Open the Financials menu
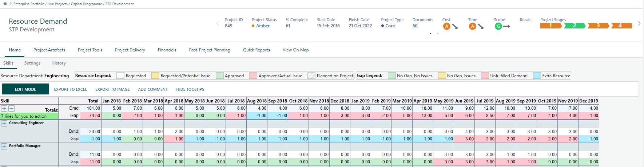Image resolution: width=644 pixels, height=167 pixels. (x=167, y=50)
